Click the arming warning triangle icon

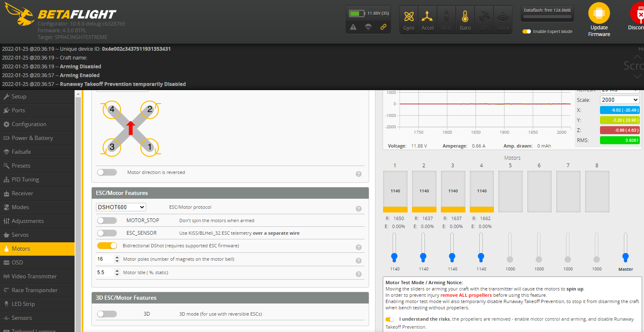coord(353,27)
